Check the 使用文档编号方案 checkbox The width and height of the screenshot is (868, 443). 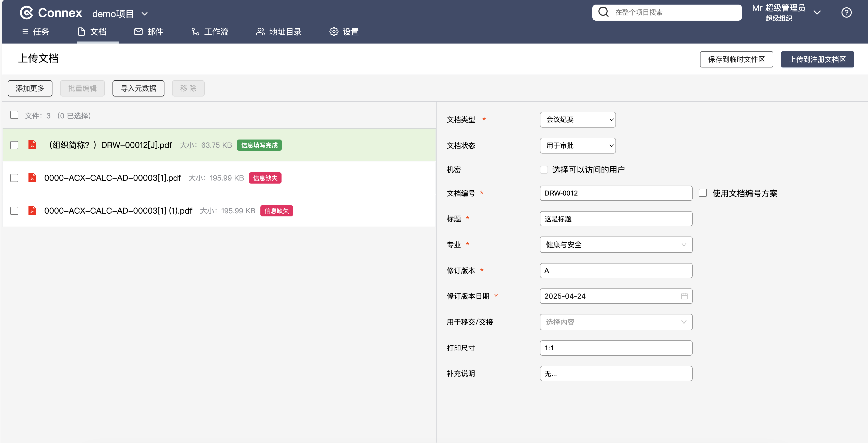[703, 193]
